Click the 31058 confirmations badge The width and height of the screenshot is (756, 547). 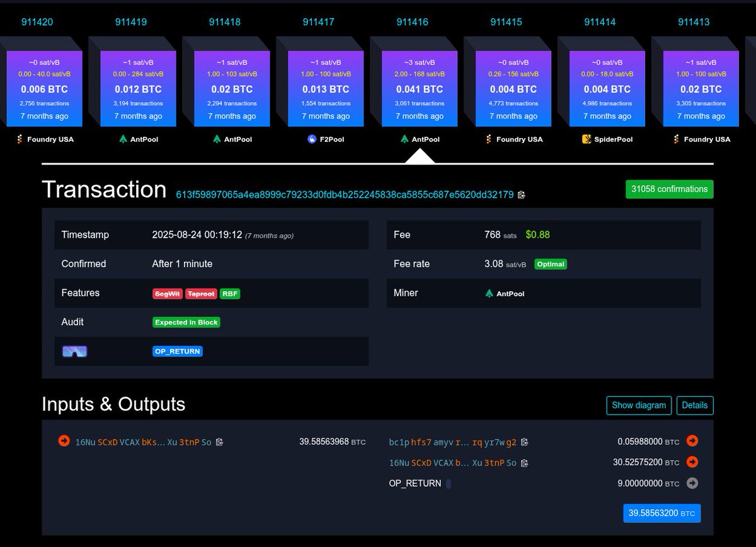(x=670, y=189)
